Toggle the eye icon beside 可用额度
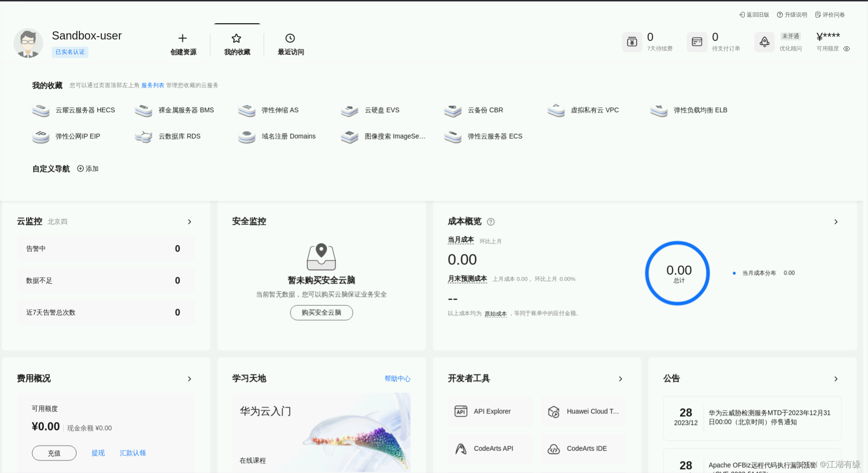 (x=847, y=49)
